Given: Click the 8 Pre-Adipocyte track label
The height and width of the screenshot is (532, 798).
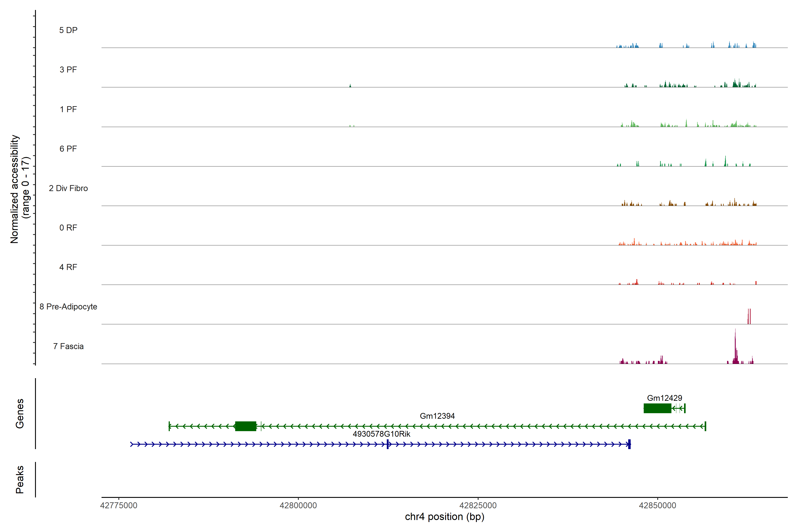Looking at the screenshot, I should (x=68, y=307).
